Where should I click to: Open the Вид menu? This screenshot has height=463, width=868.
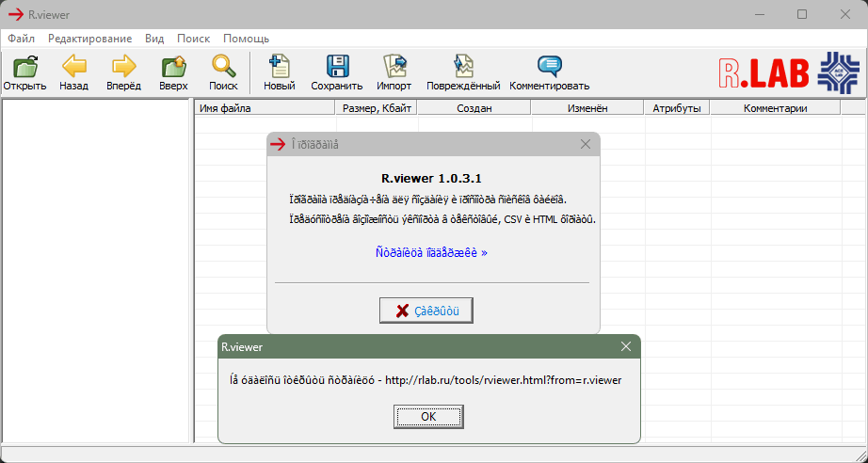[154, 39]
